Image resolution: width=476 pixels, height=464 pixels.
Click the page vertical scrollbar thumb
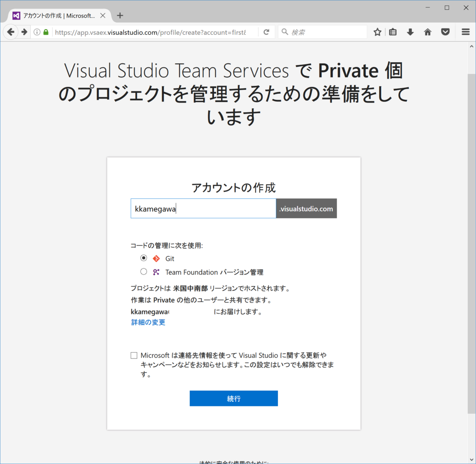pyautogui.click(x=471, y=243)
